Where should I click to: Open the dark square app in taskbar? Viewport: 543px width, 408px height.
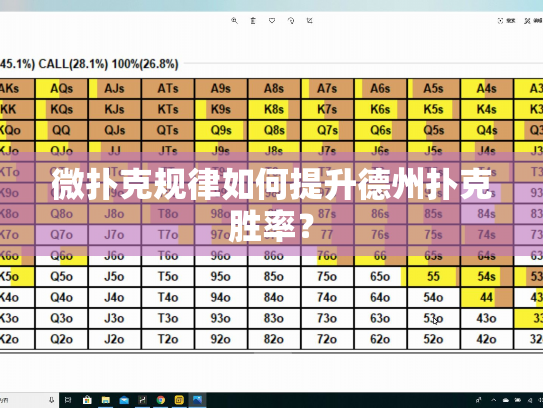click(142, 400)
